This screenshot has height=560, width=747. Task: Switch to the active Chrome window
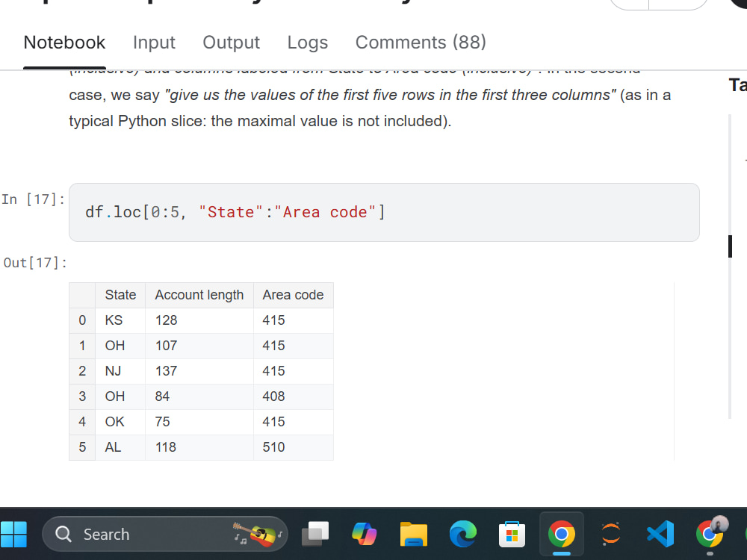point(562,535)
